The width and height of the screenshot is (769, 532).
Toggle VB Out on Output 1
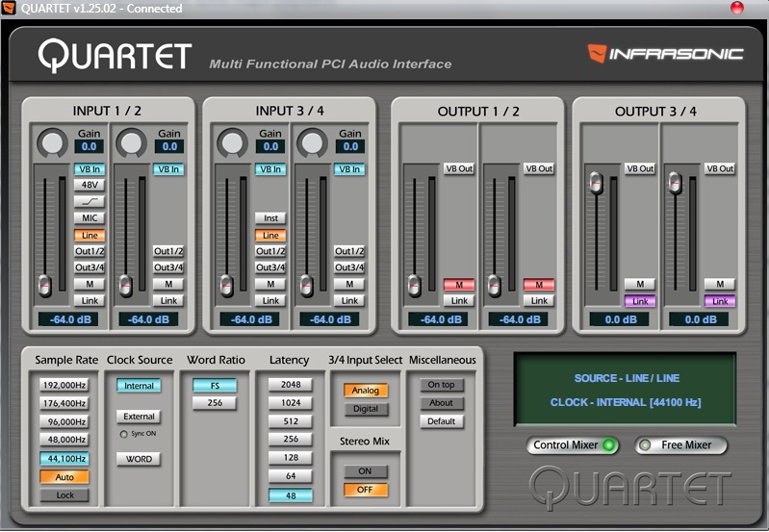pyautogui.click(x=459, y=168)
